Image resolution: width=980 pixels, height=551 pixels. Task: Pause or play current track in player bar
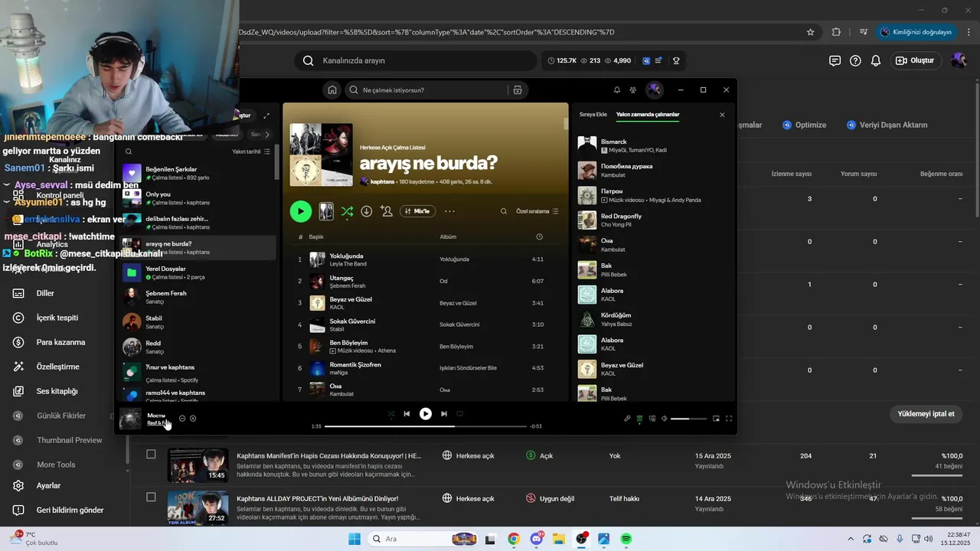click(425, 414)
